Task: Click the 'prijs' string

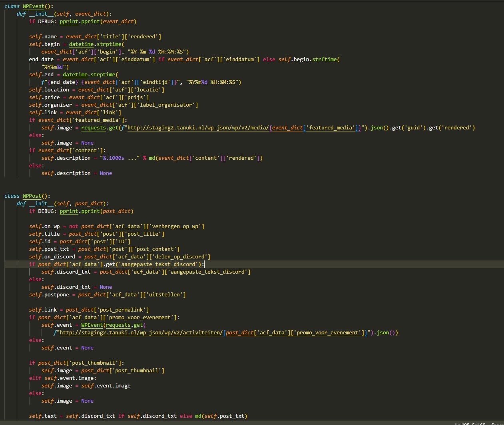Action: (x=138, y=97)
